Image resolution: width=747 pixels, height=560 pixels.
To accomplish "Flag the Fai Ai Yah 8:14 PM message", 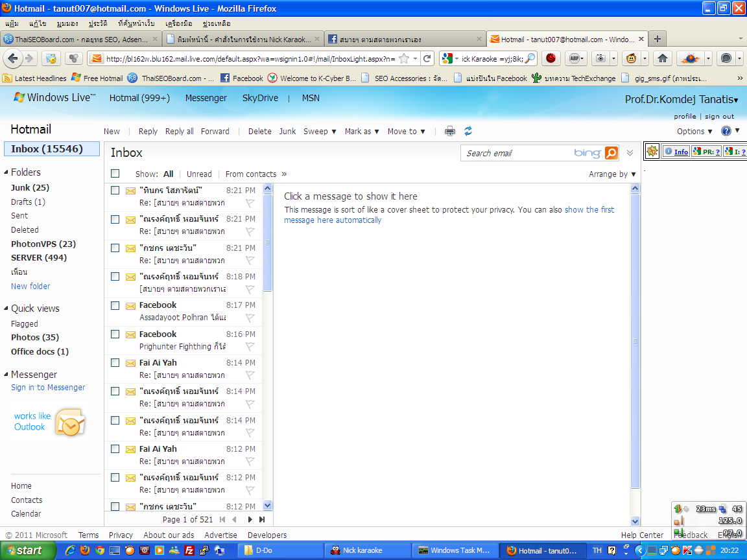I will [250, 375].
